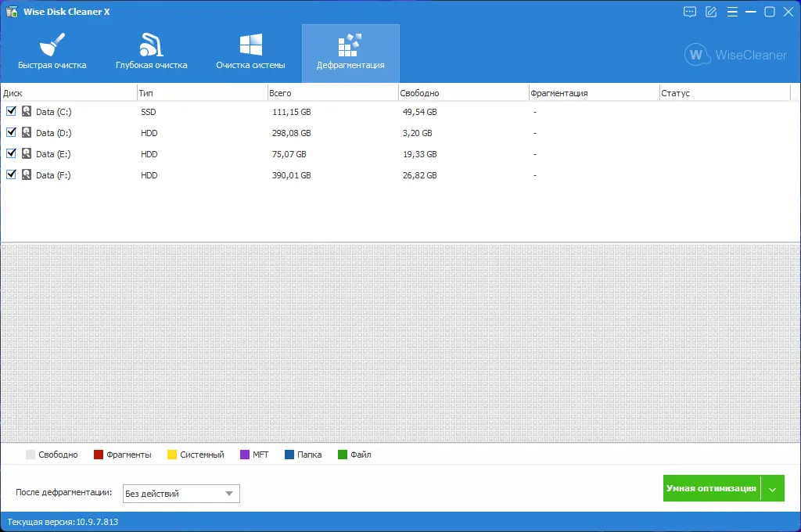Viewport: 801px width, 532px height.
Task: Select the Data (C:) row name
Action: tap(54, 112)
